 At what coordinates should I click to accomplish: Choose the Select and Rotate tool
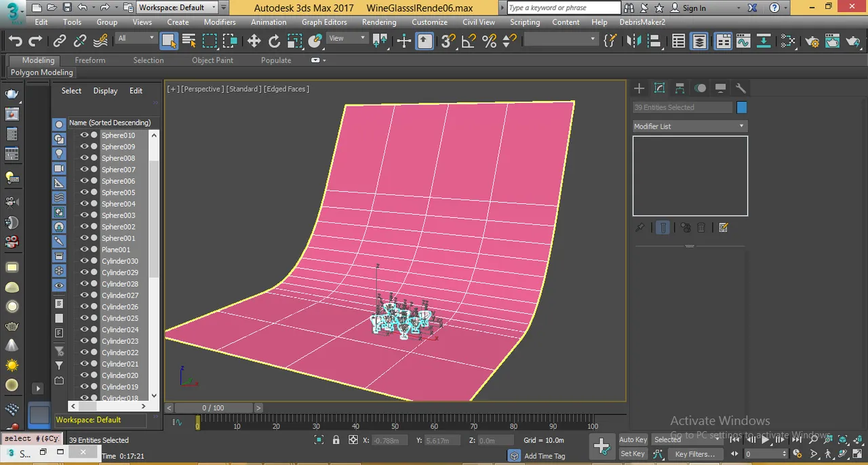274,41
